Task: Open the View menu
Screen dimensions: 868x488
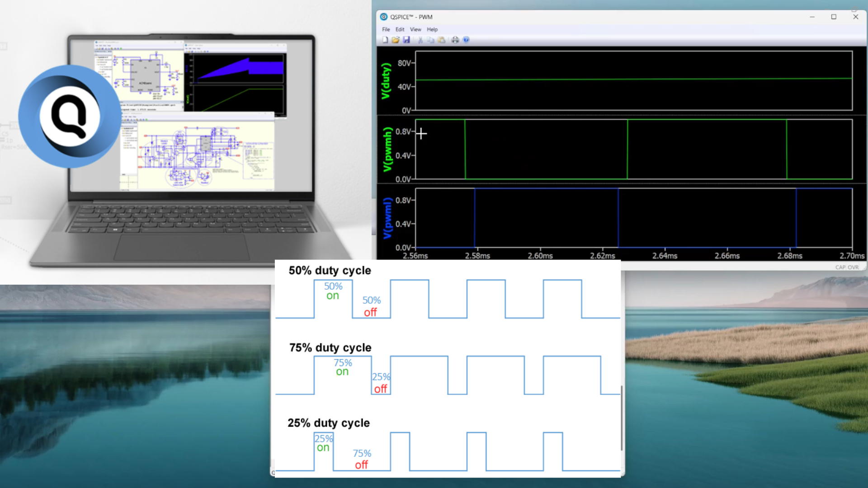Action: click(x=415, y=29)
